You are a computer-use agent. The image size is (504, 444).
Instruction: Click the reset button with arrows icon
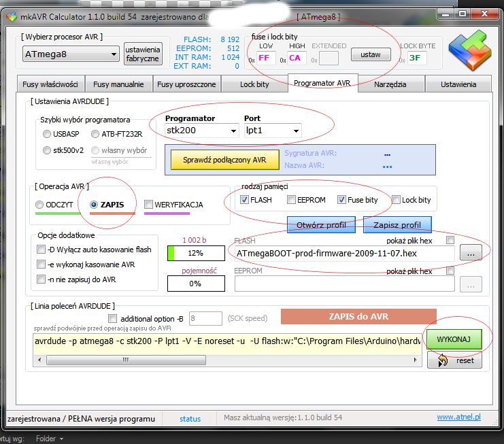pos(454,361)
